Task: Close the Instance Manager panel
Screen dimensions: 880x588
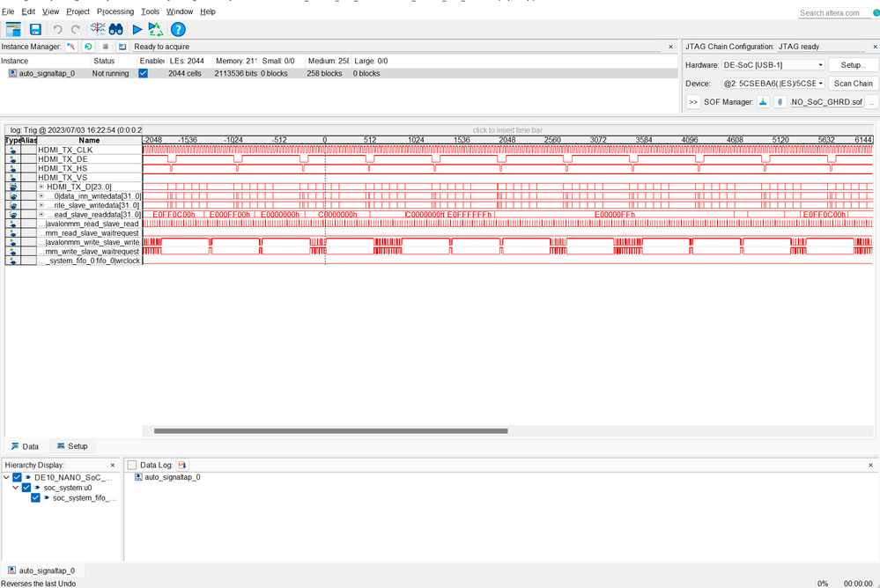Action: click(x=670, y=47)
